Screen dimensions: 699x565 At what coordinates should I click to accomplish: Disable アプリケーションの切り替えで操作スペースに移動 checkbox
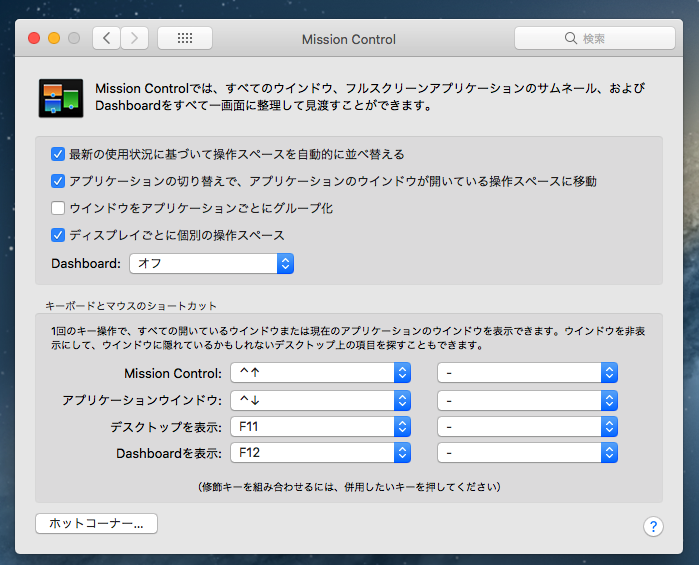[58, 181]
